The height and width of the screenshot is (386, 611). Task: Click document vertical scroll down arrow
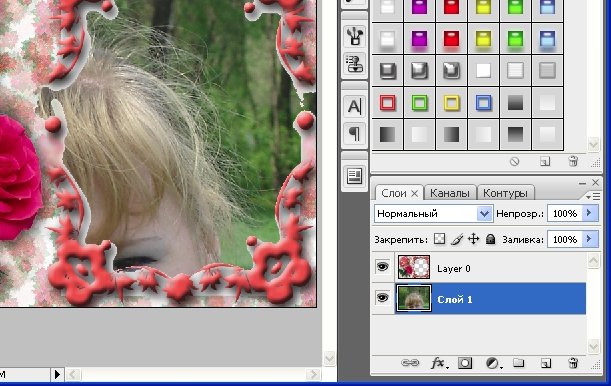pos(329,358)
